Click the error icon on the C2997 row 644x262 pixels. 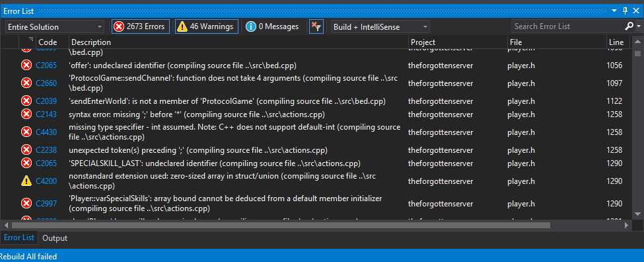(26, 202)
